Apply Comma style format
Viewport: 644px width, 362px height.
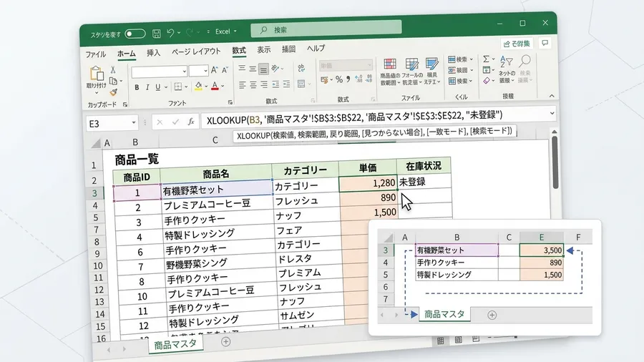(348, 79)
